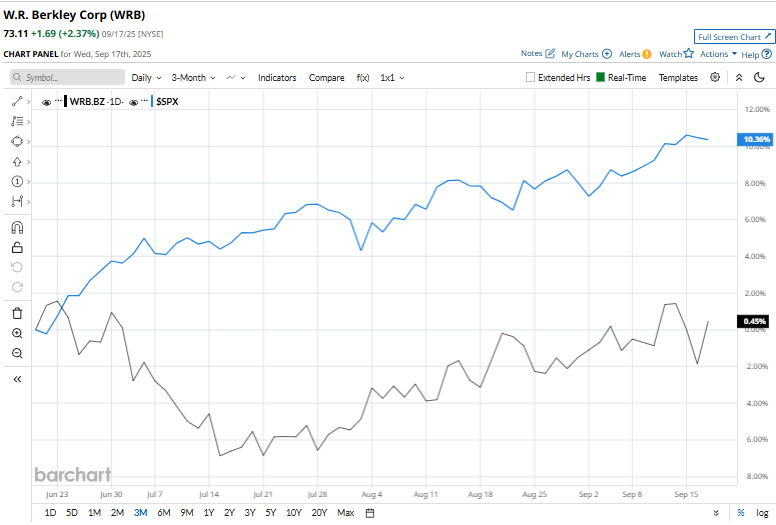
Task: Click the $SPX symbol label
Action: pos(167,101)
